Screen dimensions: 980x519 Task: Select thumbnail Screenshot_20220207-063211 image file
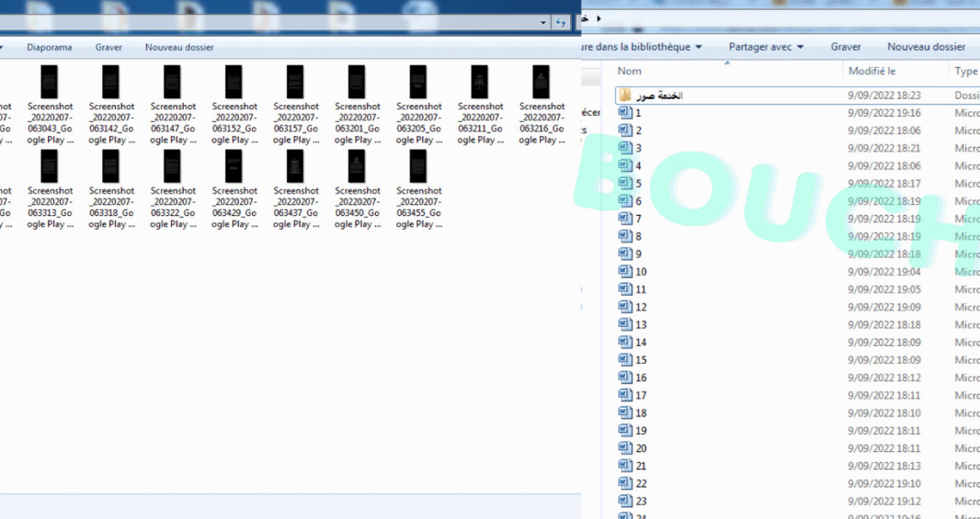[x=479, y=82]
